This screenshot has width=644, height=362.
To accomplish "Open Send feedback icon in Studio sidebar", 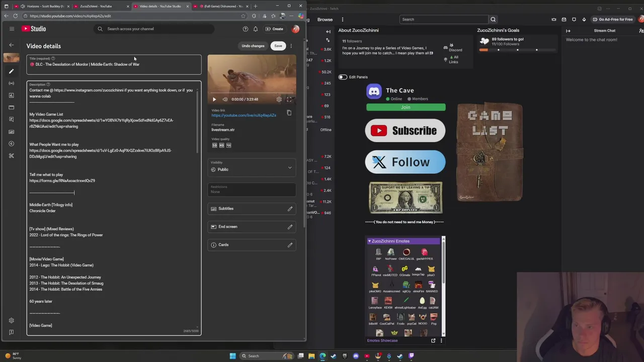I will [x=11, y=332].
